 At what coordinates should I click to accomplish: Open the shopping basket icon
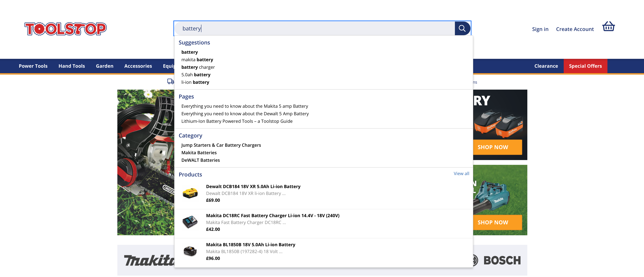pyautogui.click(x=608, y=27)
